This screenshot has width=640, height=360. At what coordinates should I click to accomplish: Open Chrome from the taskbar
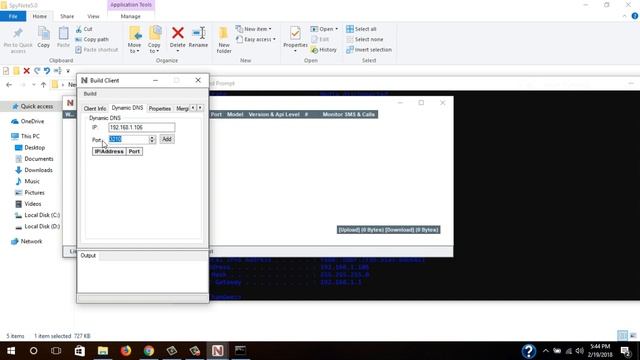[149, 351]
